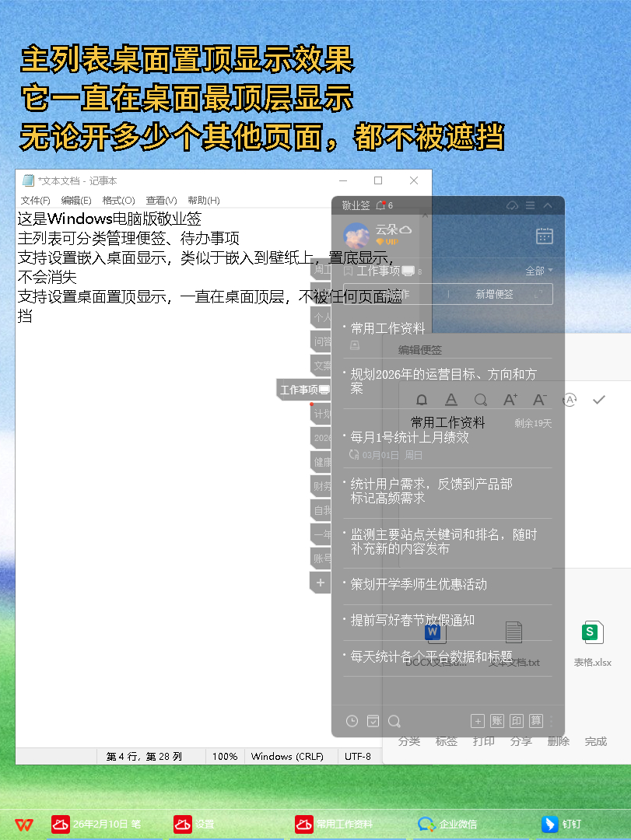Select the 个人 category side tab
The height and width of the screenshot is (840, 631).
point(321,317)
